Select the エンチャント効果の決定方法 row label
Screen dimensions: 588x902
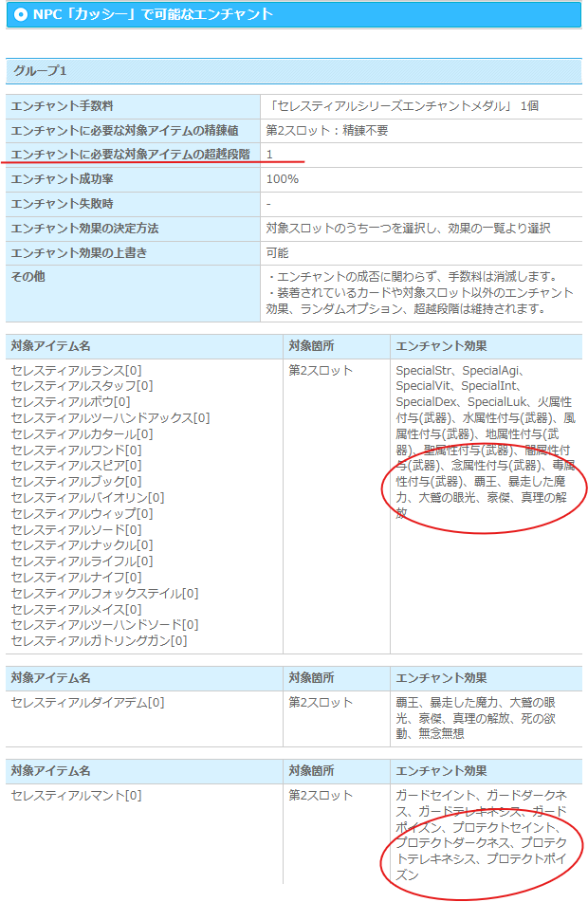click(84, 229)
